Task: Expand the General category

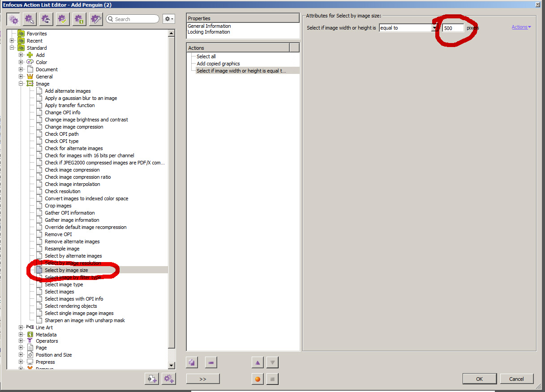Action: pos(21,77)
